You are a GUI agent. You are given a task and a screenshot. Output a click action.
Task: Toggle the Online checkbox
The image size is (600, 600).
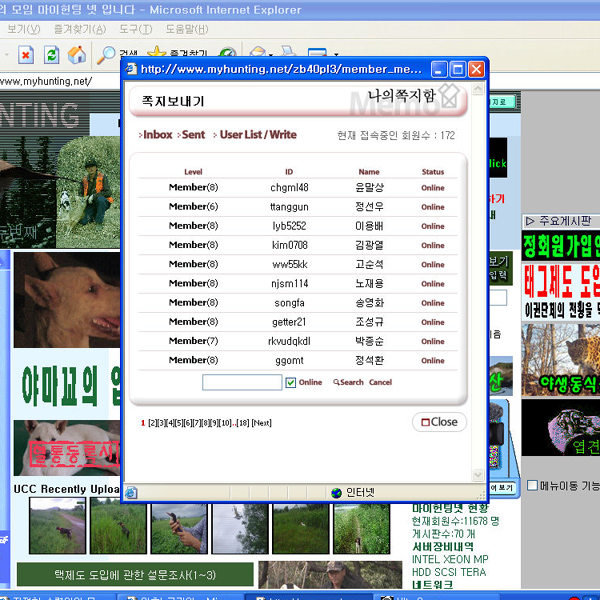[x=291, y=382]
